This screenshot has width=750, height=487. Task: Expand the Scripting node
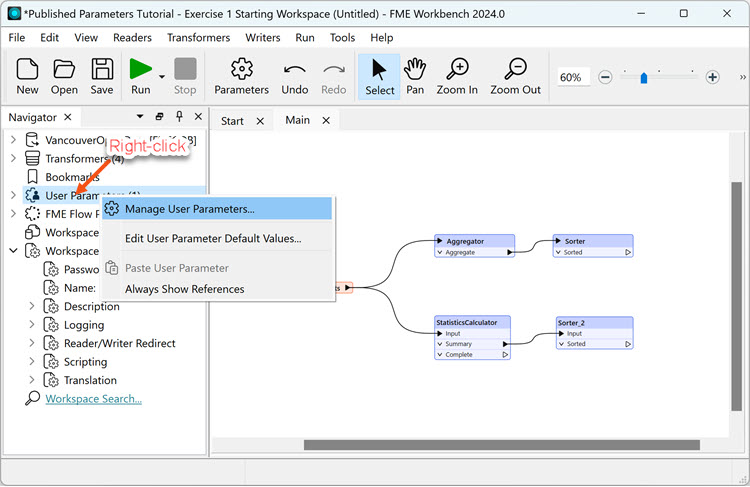(x=32, y=362)
